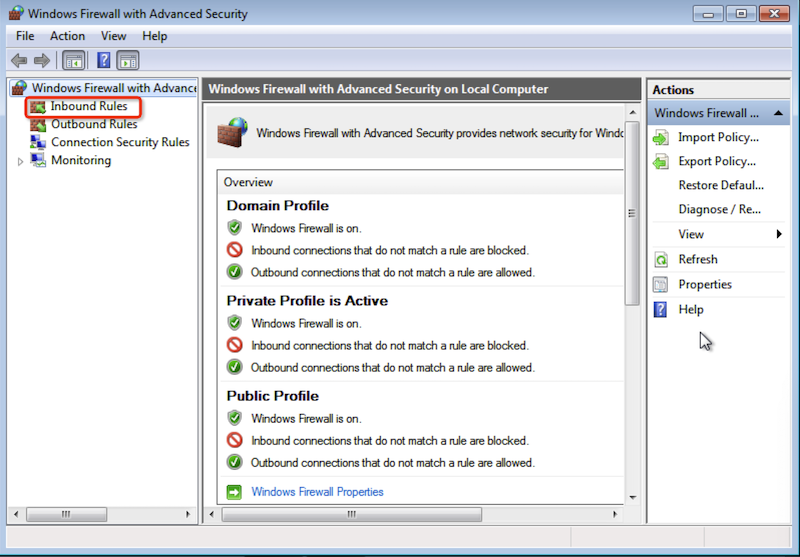
Task: Open the Windows Firewall Properties link
Action: coord(317,492)
